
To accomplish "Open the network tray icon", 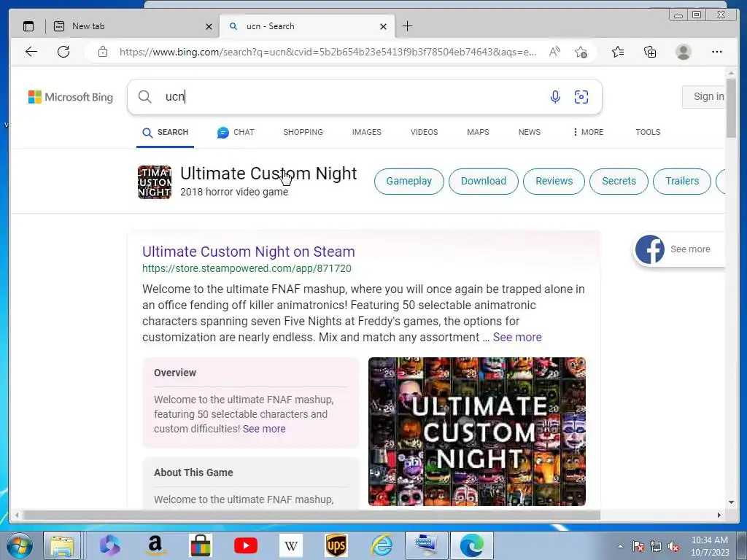I will coord(656,546).
